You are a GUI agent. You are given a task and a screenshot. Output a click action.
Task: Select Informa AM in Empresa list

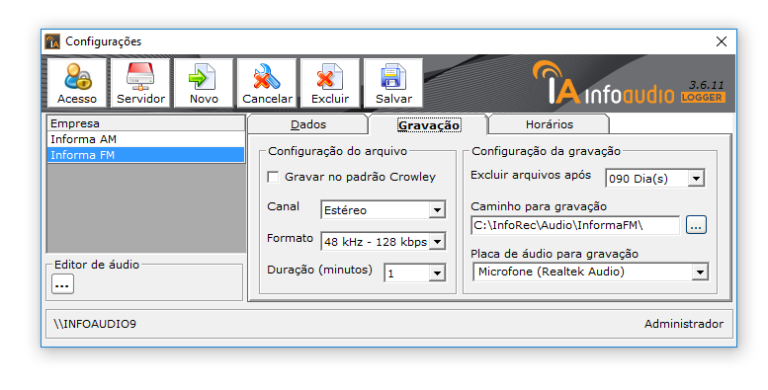pyautogui.click(x=146, y=139)
